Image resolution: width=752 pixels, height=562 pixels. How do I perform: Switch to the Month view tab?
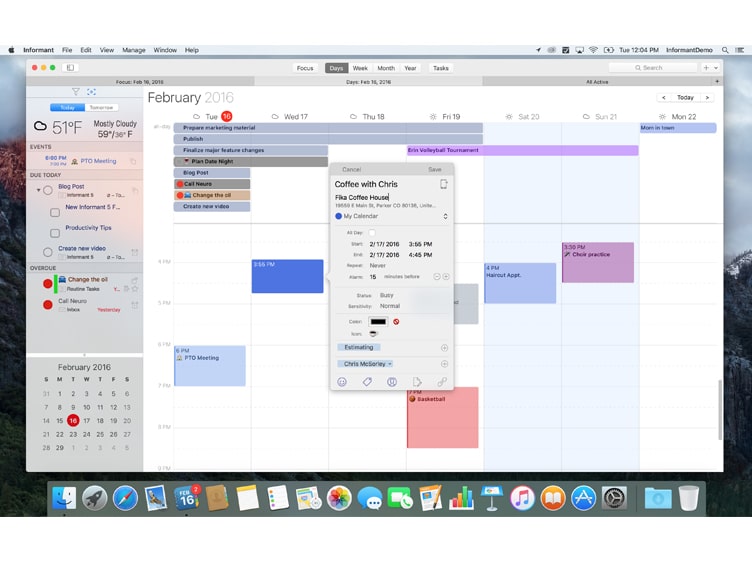tap(386, 68)
